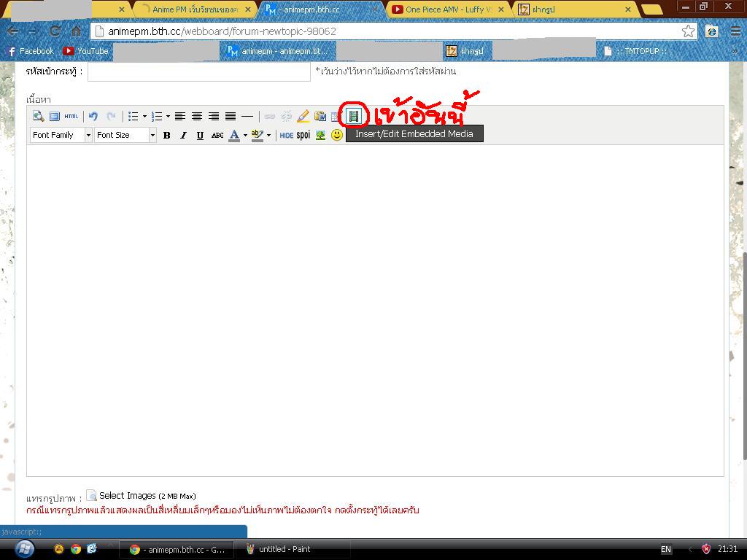Open the HTML source editor
This screenshot has width=747, height=560.
(71, 116)
